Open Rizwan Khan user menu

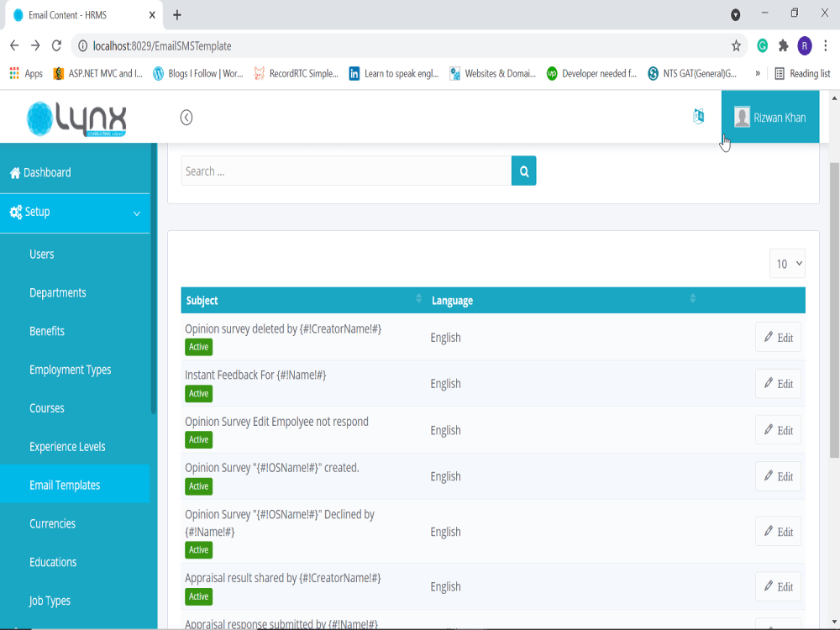[x=770, y=117]
